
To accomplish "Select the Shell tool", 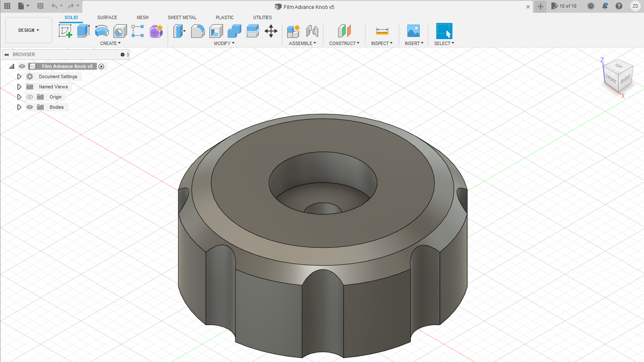I will [216, 31].
